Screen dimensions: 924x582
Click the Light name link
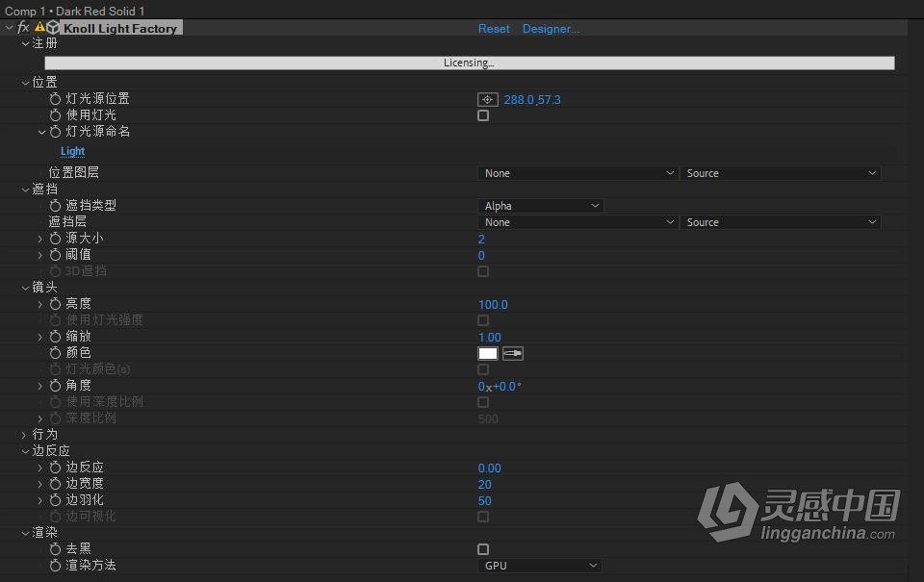[x=72, y=151]
